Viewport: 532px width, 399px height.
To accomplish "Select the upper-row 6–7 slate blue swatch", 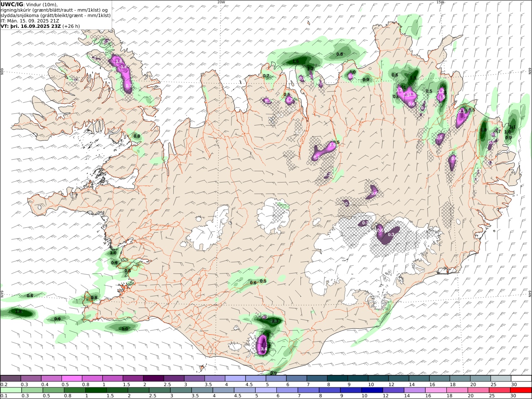I will [296, 379].
